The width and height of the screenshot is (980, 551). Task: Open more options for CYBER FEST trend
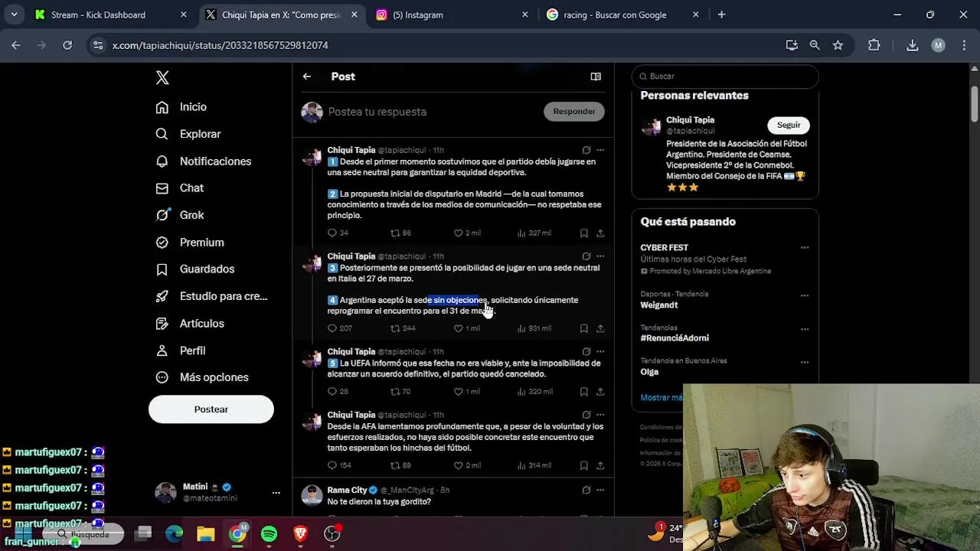point(805,248)
